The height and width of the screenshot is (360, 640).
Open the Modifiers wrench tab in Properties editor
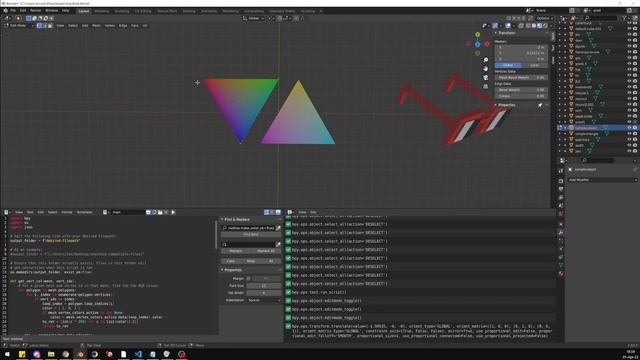pyautogui.click(x=561, y=232)
